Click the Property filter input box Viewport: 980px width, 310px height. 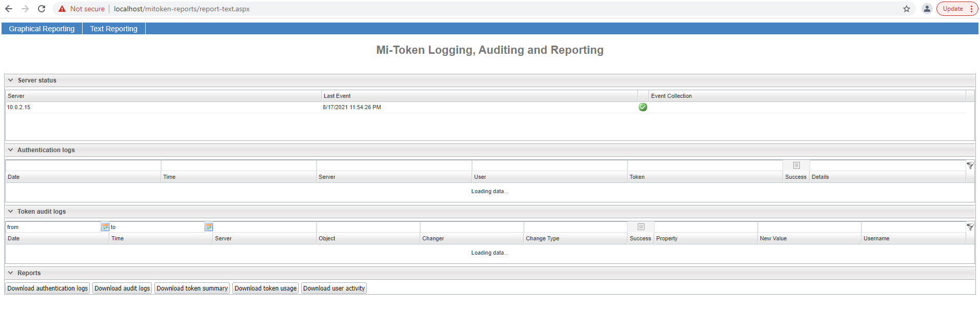706,227
